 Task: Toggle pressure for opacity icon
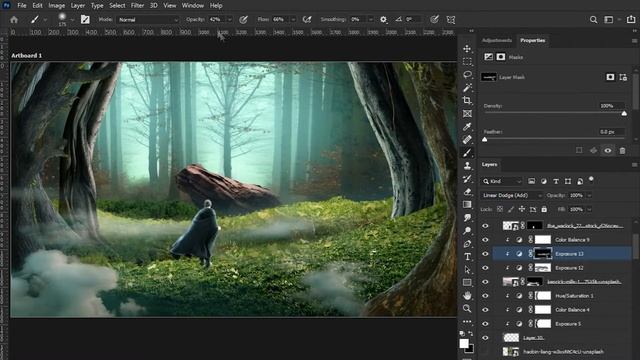tap(243, 20)
